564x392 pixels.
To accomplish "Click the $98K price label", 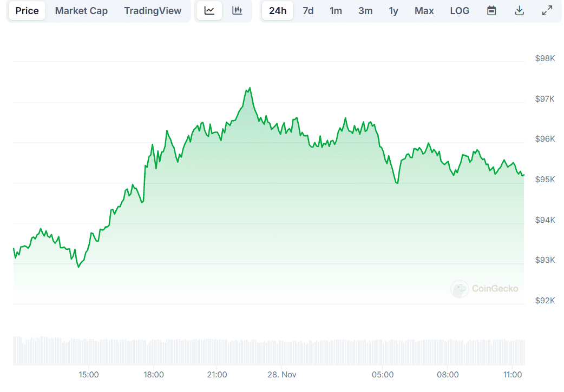I will click(545, 58).
